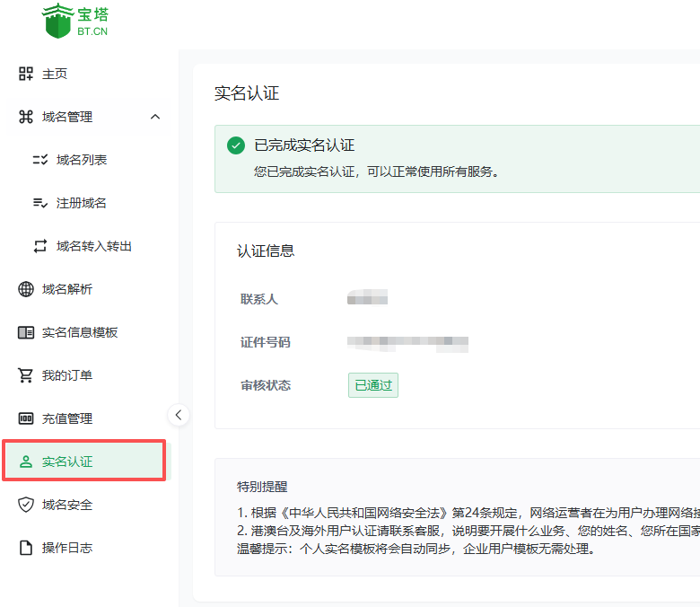Select 实名认证 sidebar label
Screen dimensions: 700x607
tap(67, 462)
